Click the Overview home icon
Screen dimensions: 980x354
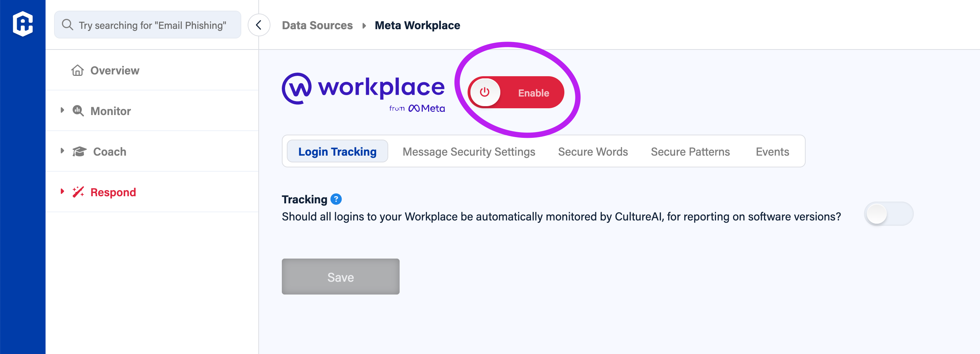tap(78, 71)
